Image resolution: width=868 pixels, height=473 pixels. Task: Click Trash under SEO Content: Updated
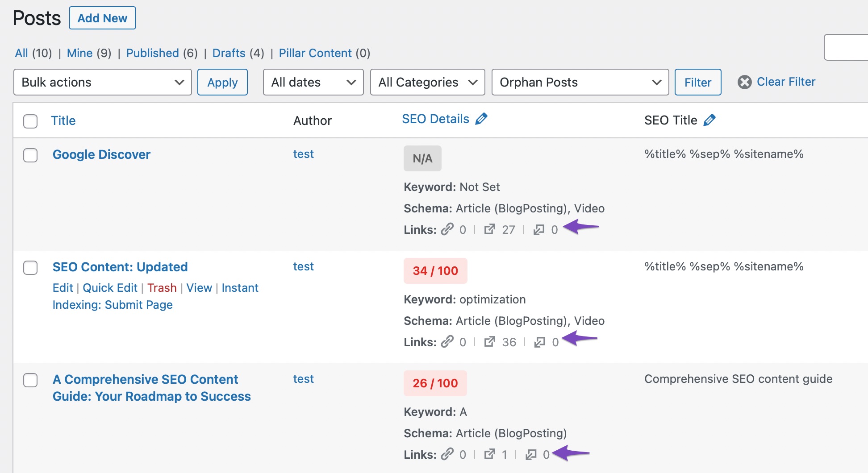click(x=162, y=288)
